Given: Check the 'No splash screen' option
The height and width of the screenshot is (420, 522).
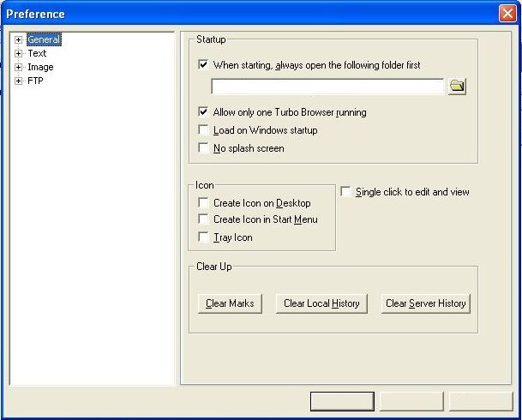Looking at the screenshot, I should coord(203,147).
